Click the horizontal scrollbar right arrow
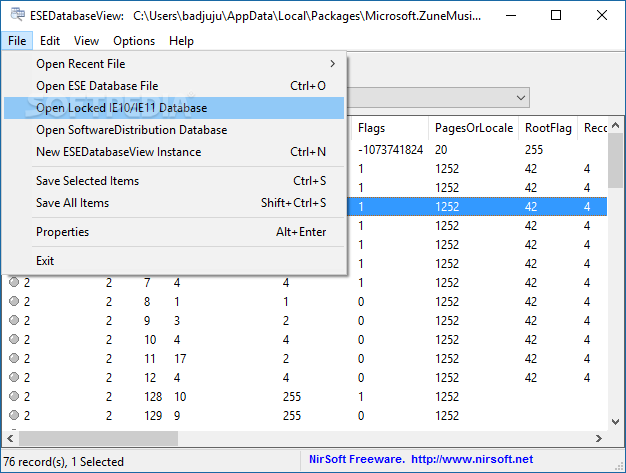626x473 pixels. click(598, 438)
